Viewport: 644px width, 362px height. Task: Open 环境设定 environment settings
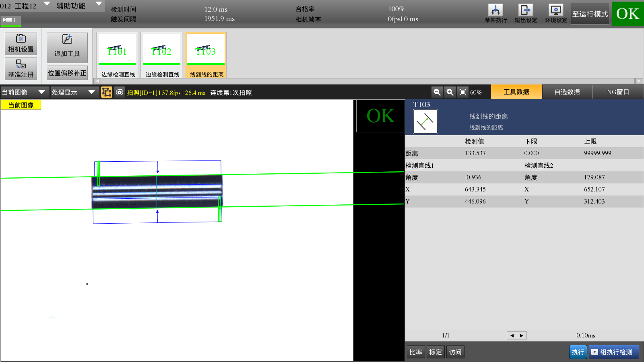(x=556, y=13)
